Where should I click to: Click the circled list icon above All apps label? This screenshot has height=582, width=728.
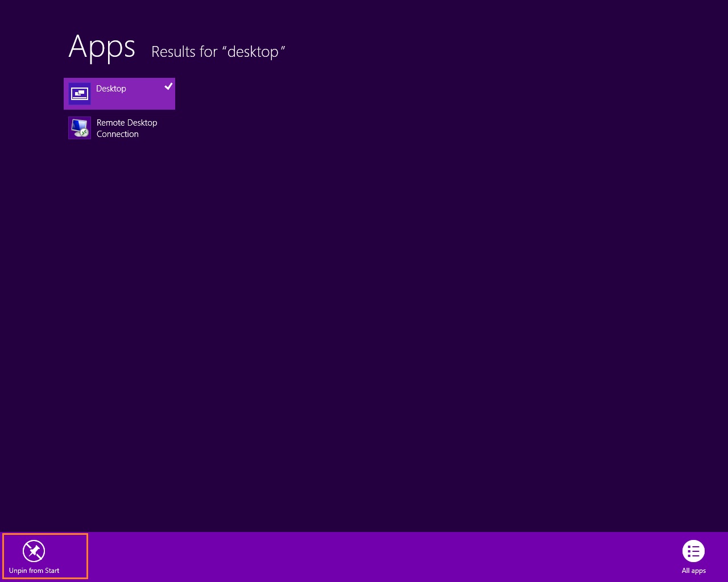[x=693, y=551]
